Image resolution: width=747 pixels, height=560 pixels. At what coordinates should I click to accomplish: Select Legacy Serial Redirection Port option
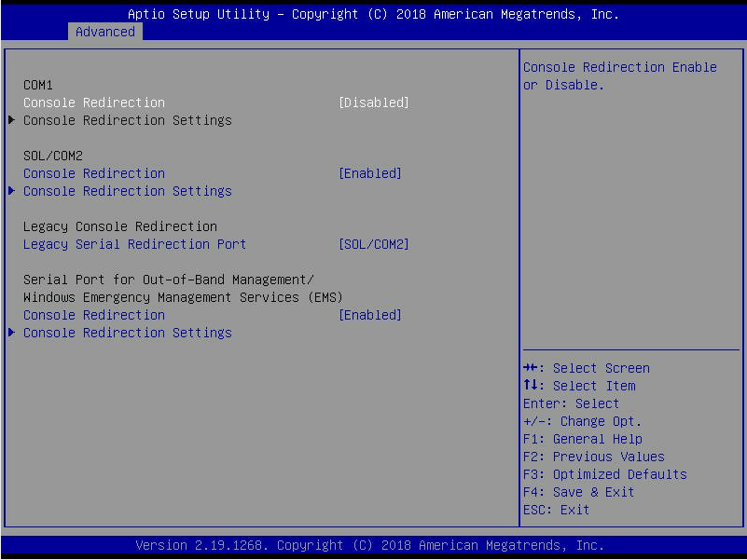pyautogui.click(x=135, y=244)
